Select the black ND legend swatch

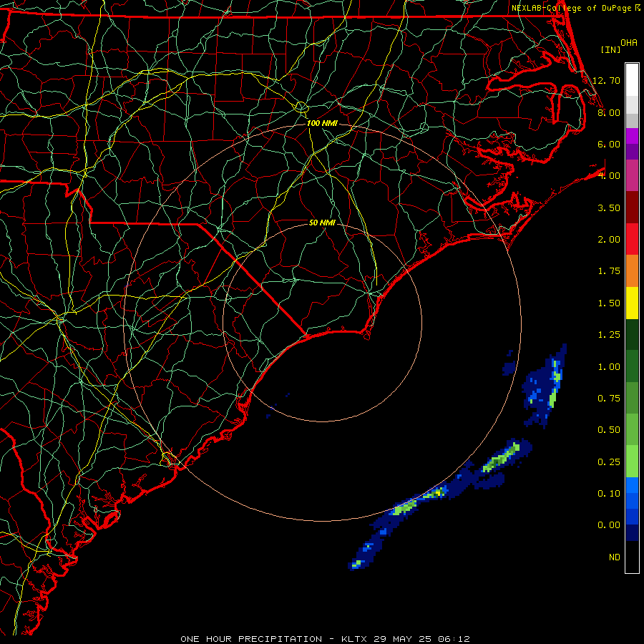point(632,557)
